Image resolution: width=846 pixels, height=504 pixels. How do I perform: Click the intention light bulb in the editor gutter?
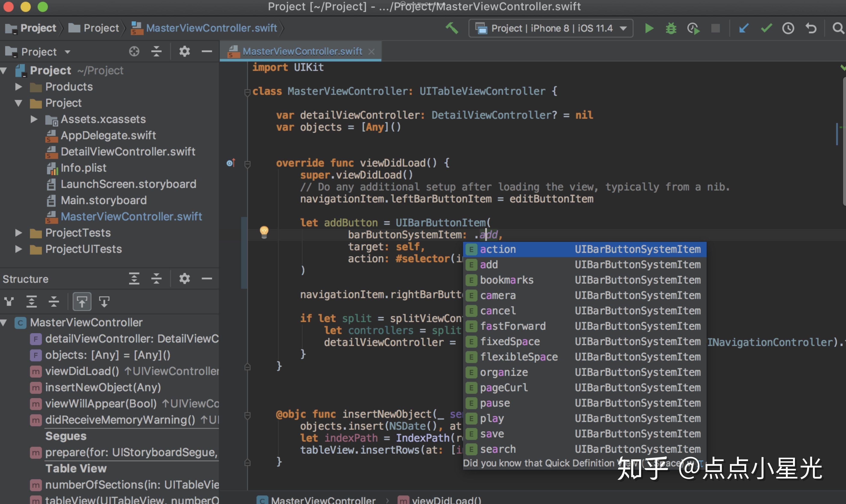point(264,232)
